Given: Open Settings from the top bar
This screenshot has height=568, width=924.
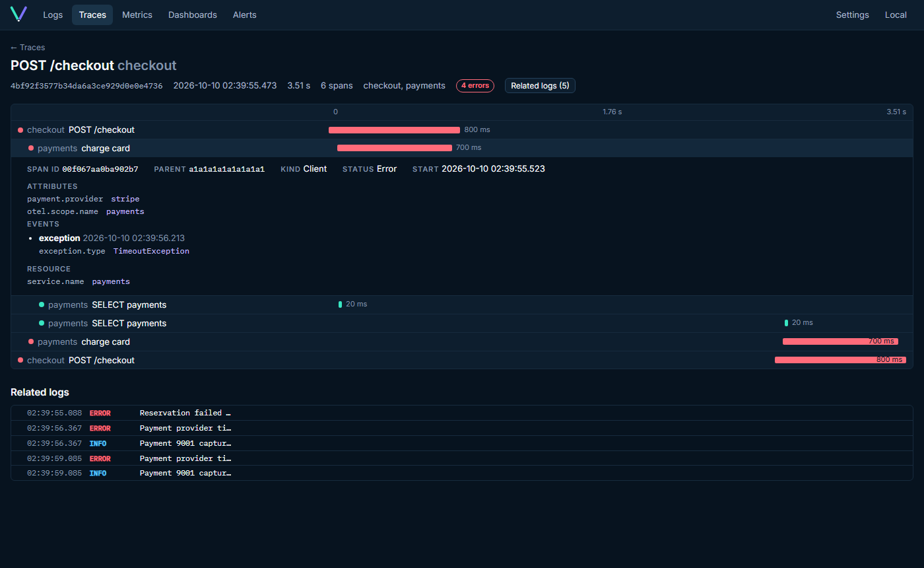Looking at the screenshot, I should point(853,15).
